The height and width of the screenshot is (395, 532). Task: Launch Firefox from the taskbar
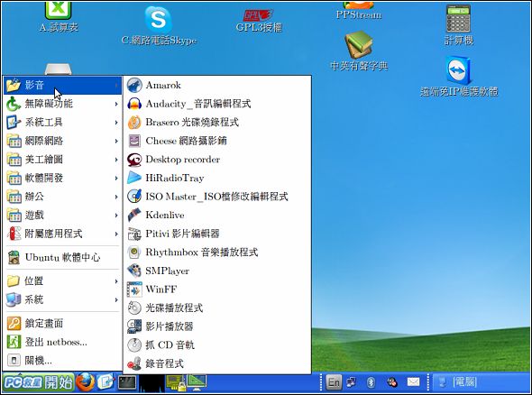pos(85,382)
